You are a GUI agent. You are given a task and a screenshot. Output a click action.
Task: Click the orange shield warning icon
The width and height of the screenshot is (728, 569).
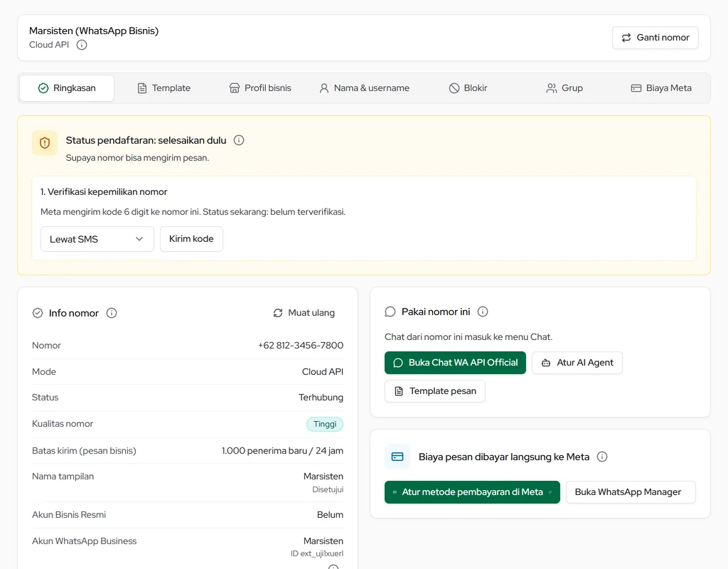pos(45,143)
